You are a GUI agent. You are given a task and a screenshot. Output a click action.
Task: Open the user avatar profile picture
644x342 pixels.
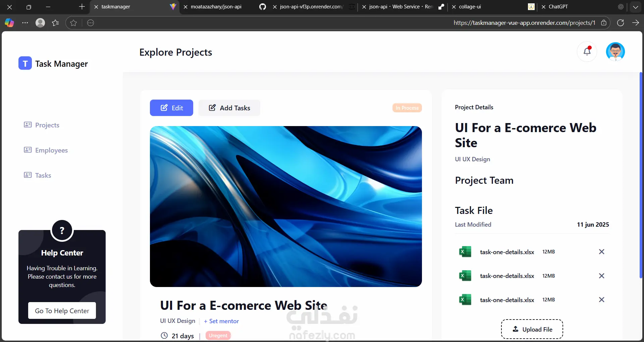pos(615,52)
